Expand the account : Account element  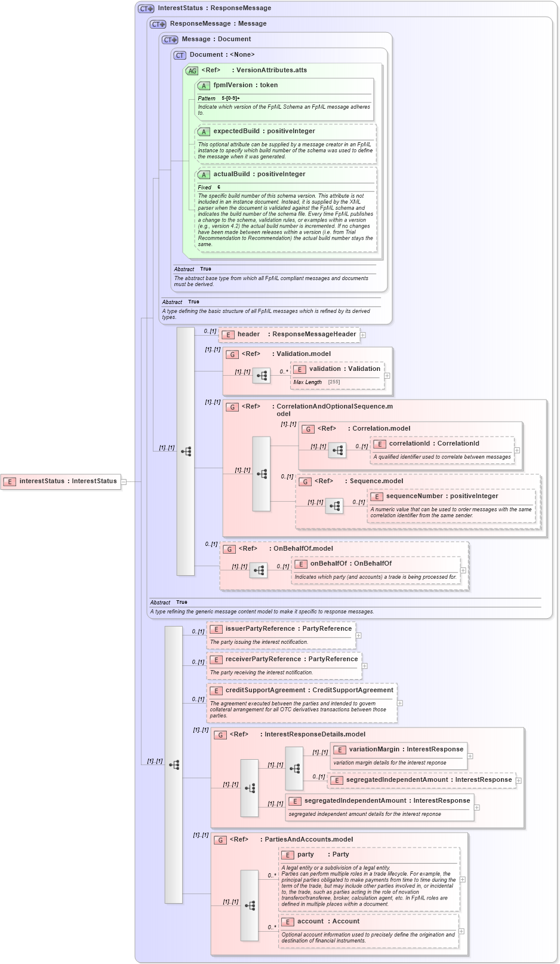461,931
